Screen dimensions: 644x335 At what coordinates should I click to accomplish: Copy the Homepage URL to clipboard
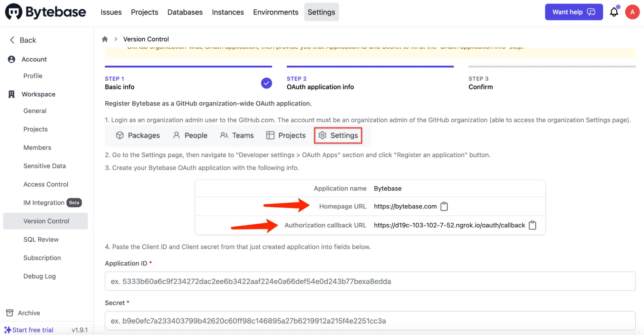coord(444,206)
